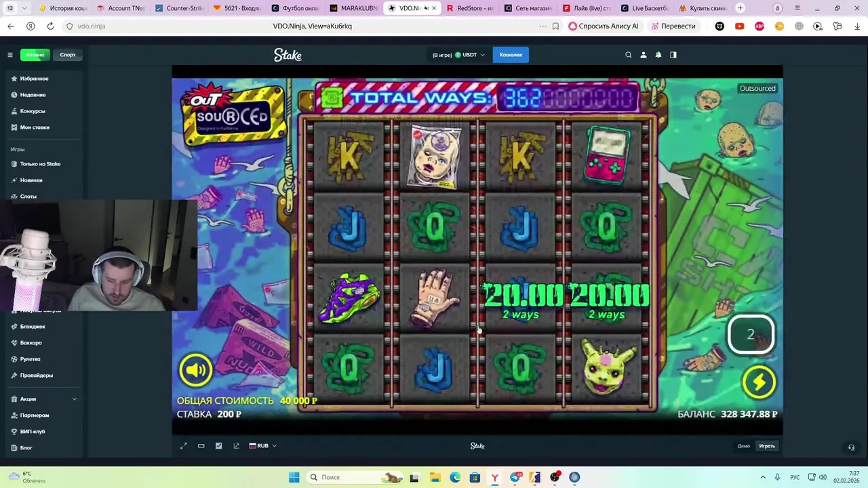Open the hamburger menu in Stake header
The height and width of the screenshot is (488, 868).
click(x=10, y=55)
